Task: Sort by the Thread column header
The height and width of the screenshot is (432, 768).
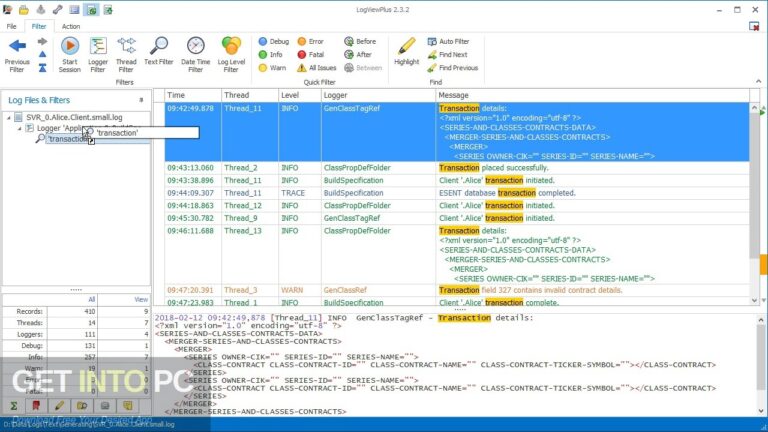Action: pos(250,95)
